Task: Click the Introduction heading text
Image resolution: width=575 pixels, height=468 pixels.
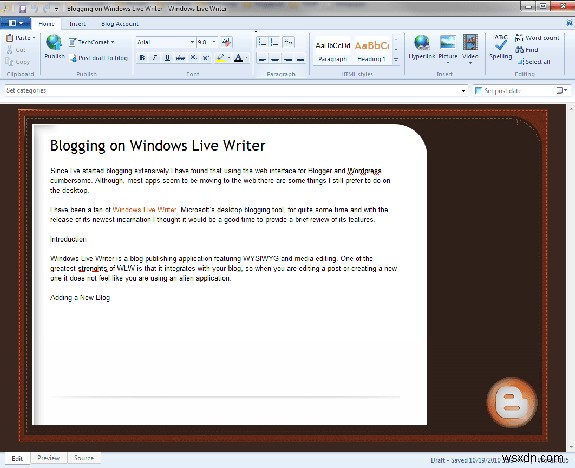Action: click(x=68, y=239)
